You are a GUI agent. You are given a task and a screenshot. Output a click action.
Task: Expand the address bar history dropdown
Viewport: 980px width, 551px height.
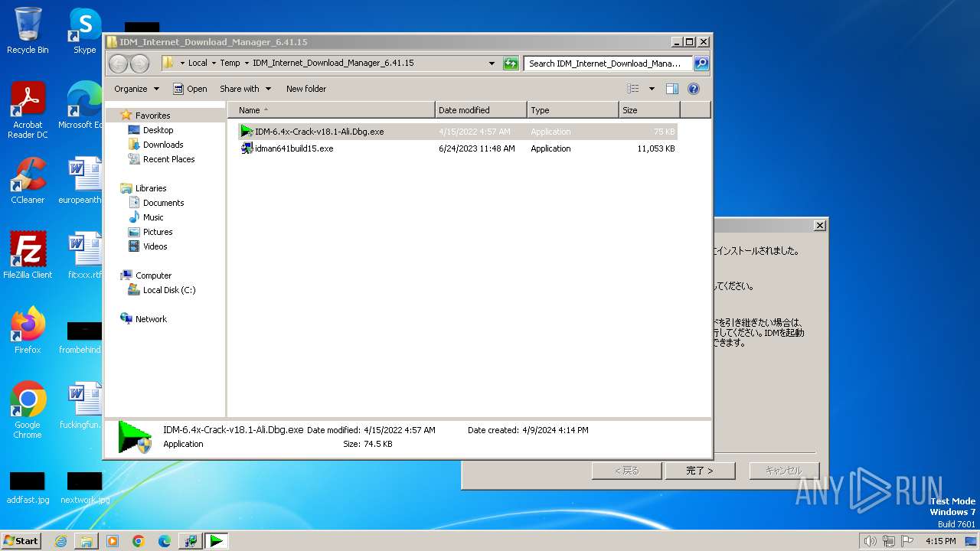click(x=492, y=64)
